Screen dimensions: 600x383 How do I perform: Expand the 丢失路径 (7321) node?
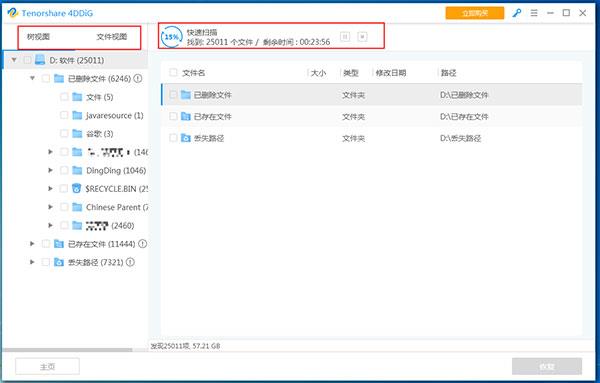click(x=32, y=262)
